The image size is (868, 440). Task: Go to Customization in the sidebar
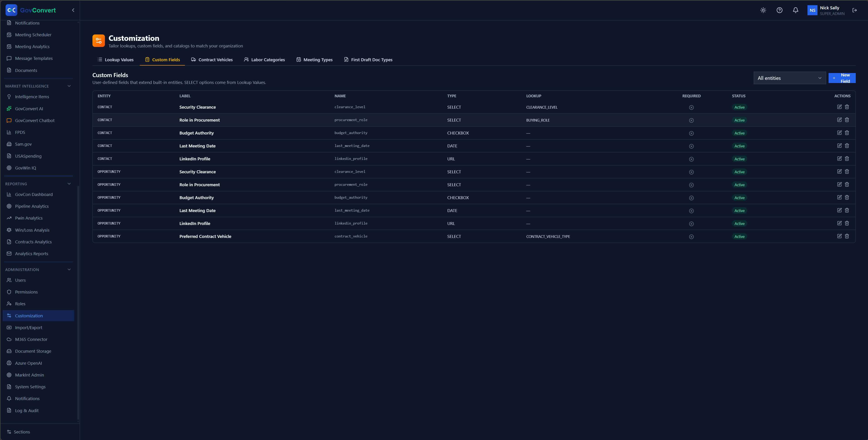(38, 315)
